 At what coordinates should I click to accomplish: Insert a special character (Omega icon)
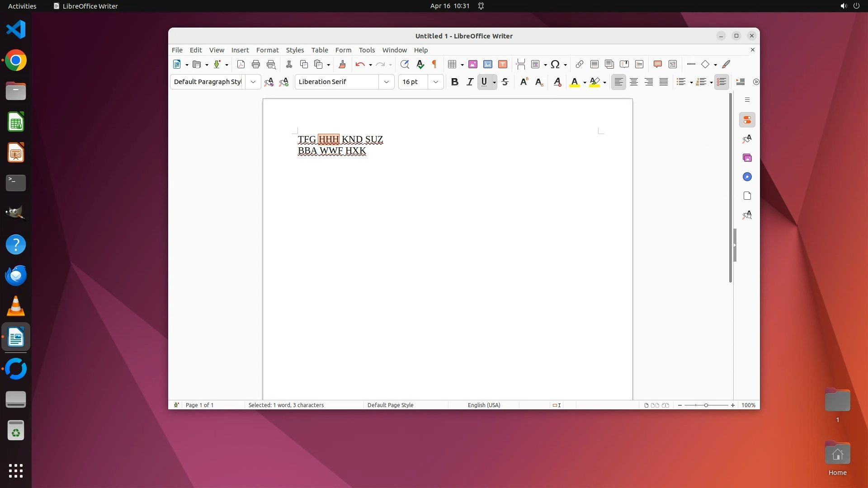[x=555, y=64]
